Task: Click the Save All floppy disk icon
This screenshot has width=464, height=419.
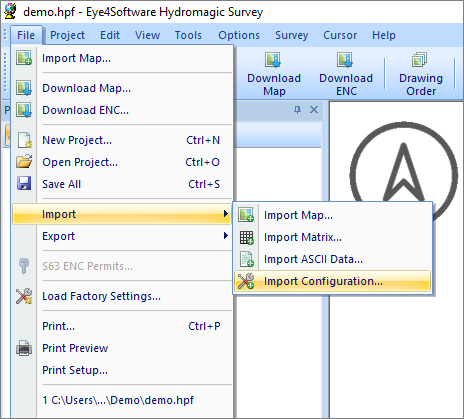Action: (x=24, y=184)
